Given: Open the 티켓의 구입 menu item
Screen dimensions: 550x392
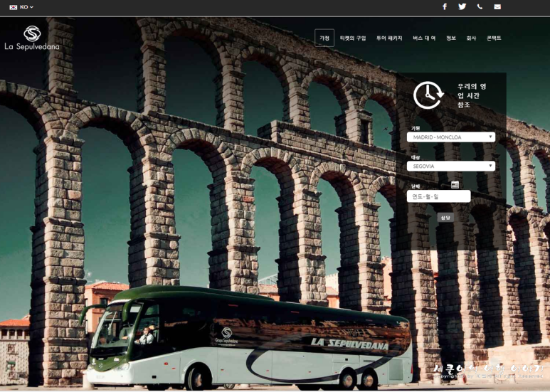Looking at the screenshot, I should 353,38.
